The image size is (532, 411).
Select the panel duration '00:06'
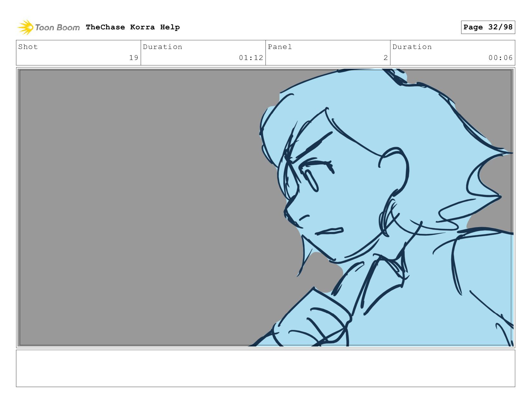[500, 58]
